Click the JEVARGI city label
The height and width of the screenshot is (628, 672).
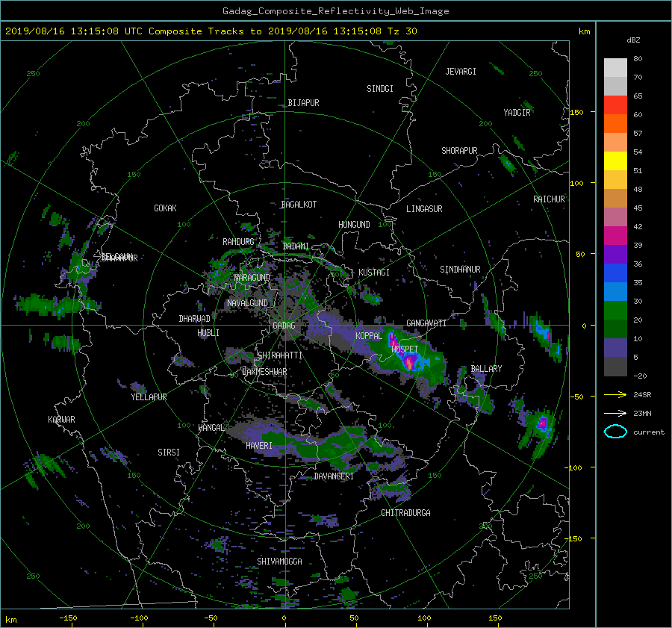click(461, 72)
